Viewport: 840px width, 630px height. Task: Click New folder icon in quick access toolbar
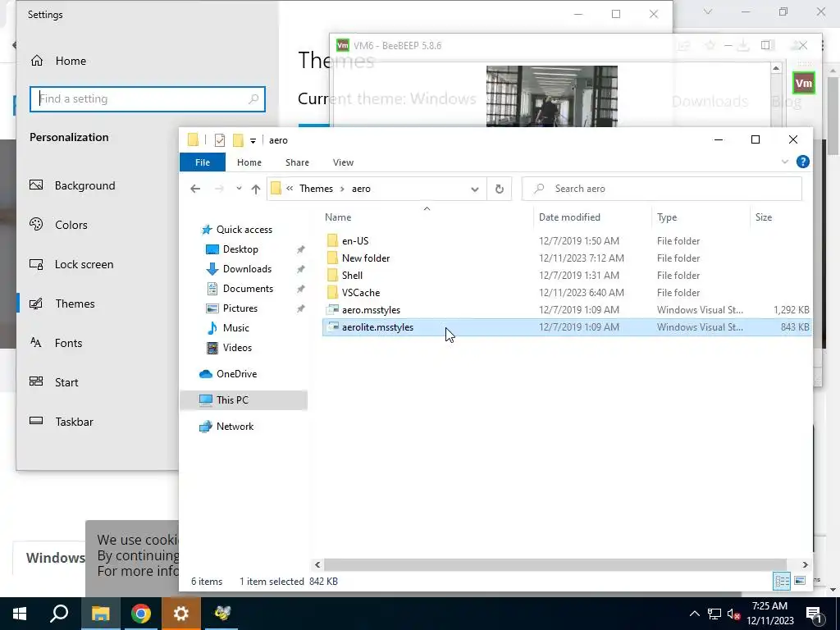(x=238, y=140)
